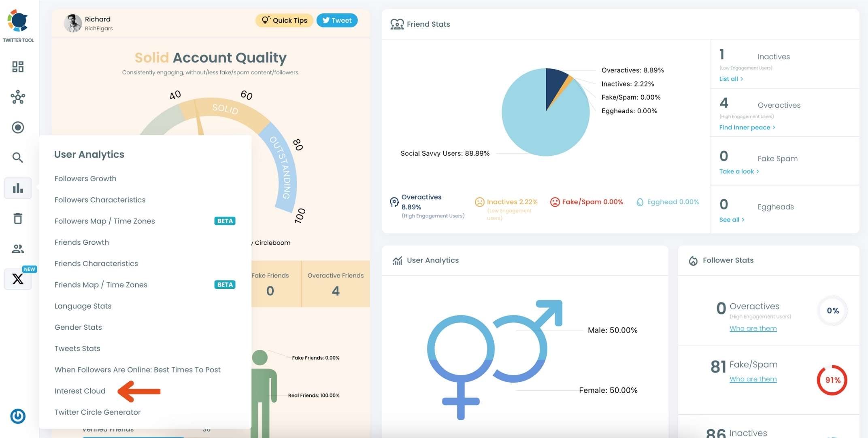Viewport: 868px width, 438px height.
Task: Click Who are them link under Fake Spam
Action: [753, 379]
